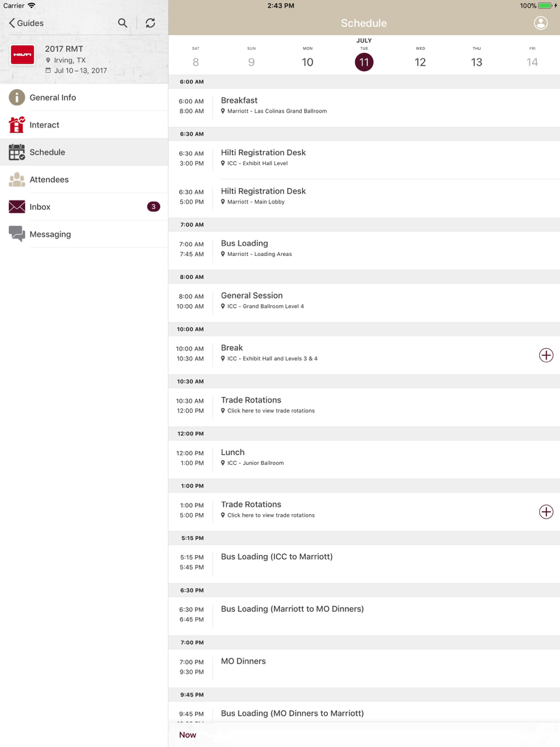Open General Info via its icon
The image size is (560, 747).
[x=17, y=97]
